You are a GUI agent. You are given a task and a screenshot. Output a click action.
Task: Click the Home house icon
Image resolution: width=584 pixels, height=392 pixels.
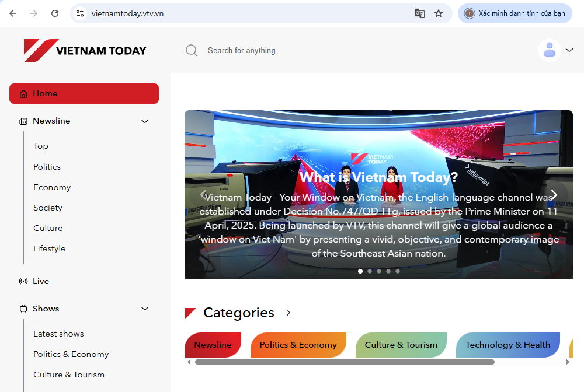23,94
